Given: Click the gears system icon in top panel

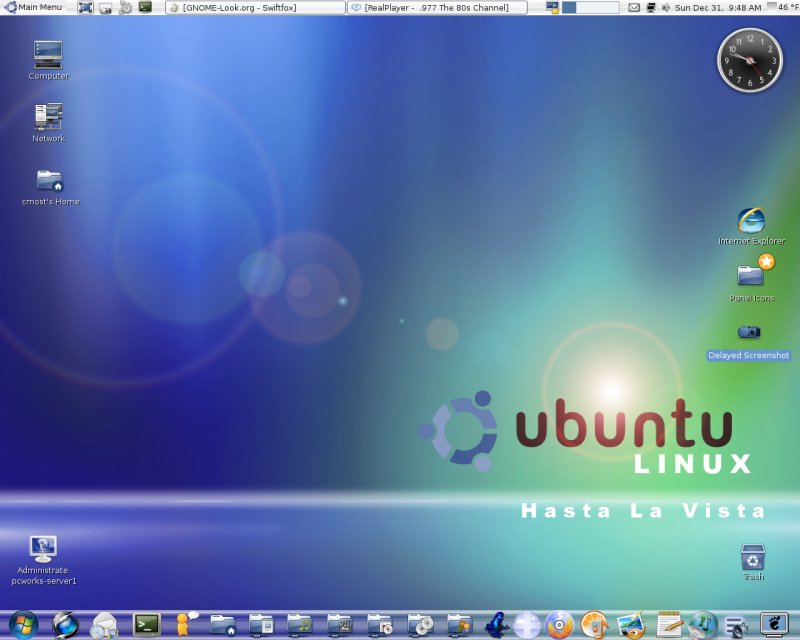Looking at the screenshot, I should [125, 8].
